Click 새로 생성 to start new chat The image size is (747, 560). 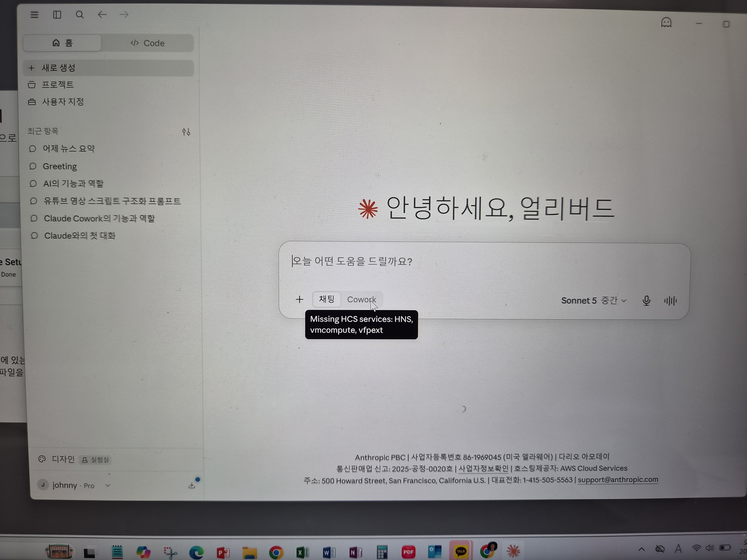pos(108,68)
